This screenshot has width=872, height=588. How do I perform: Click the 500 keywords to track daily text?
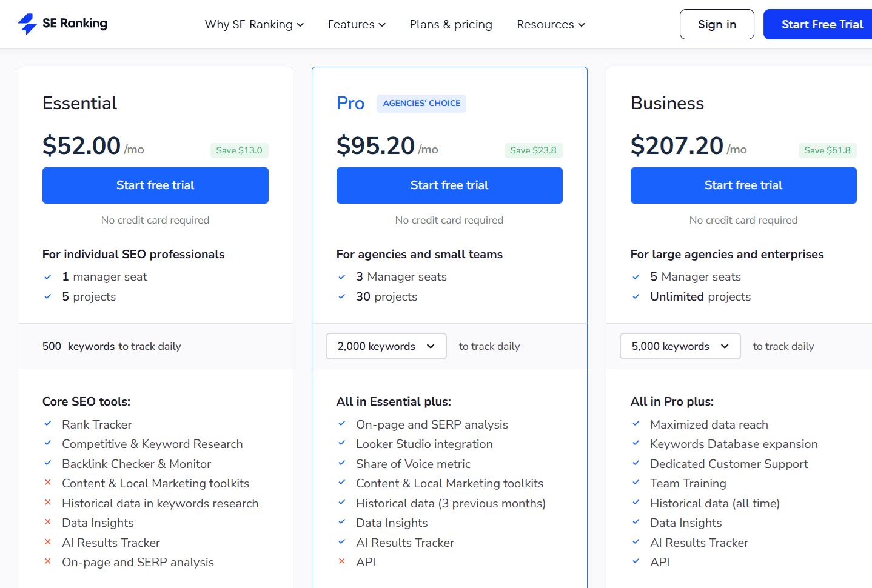pos(112,346)
